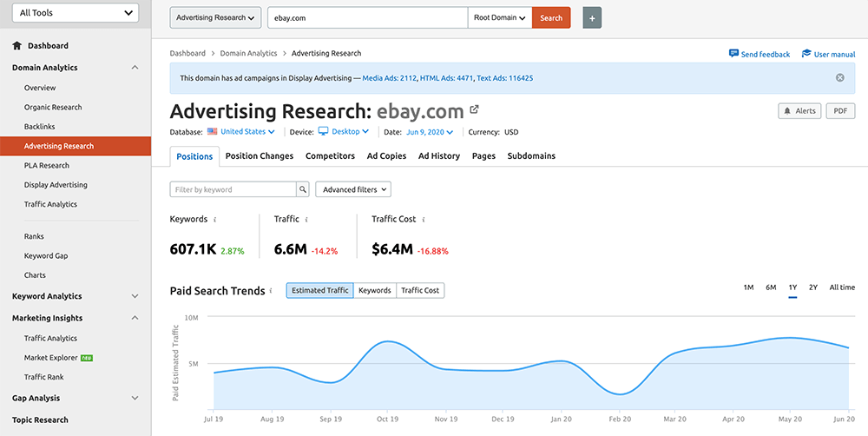Click the magnifier icon in keyword filter
868x436 pixels.
point(303,189)
